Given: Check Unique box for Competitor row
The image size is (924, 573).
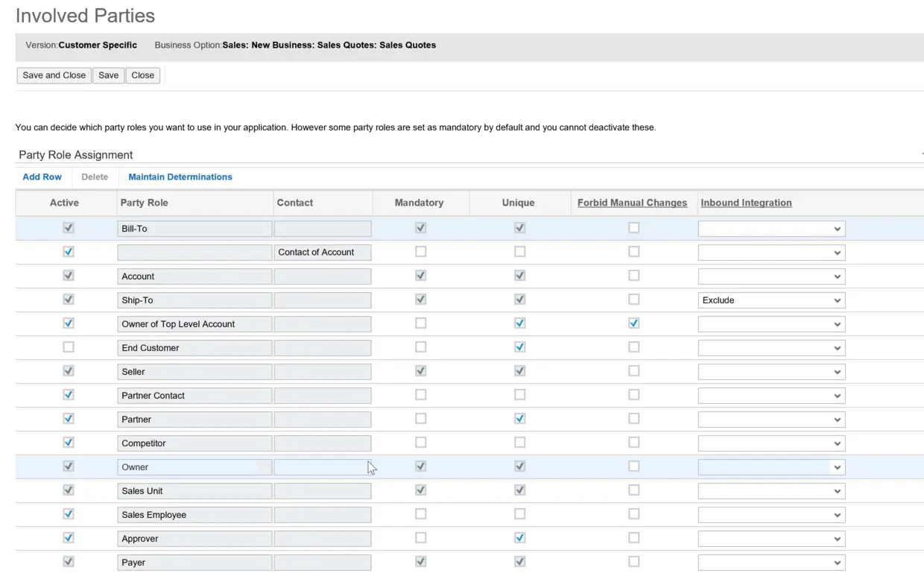Looking at the screenshot, I should 519,443.
